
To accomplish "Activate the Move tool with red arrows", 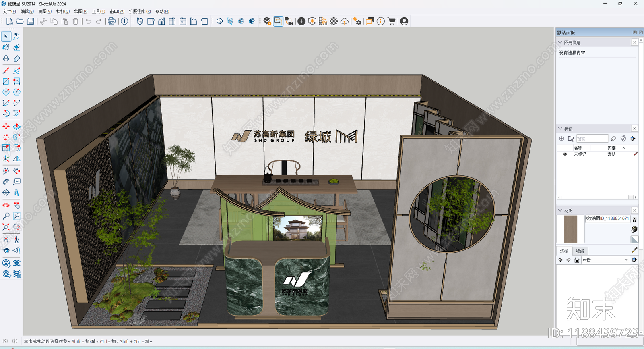I will pos(6,127).
